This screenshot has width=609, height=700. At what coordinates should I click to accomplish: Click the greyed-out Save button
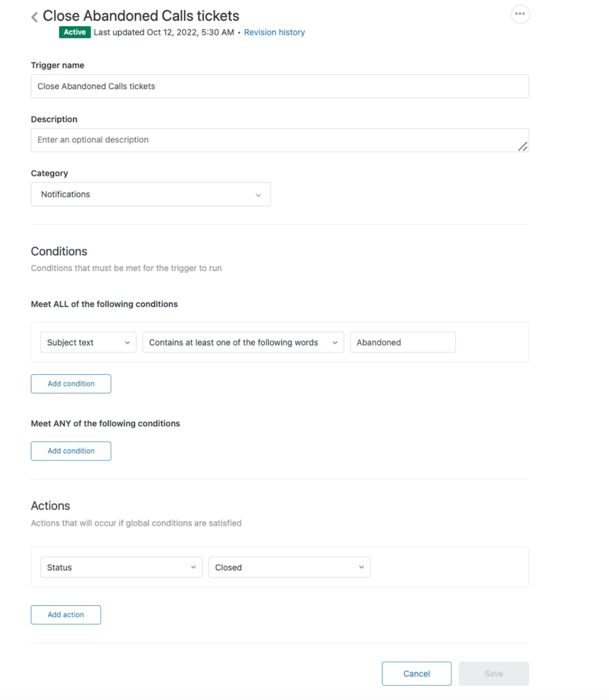point(493,674)
